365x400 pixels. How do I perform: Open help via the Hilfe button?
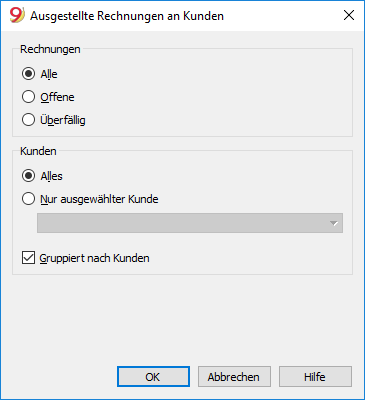[315, 377]
